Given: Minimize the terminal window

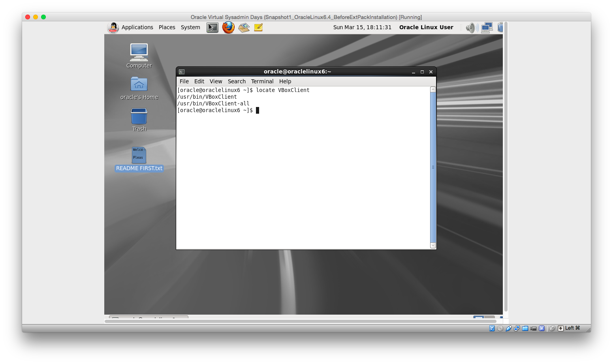Looking at the screenshot, I should click(x=414, y=72).
